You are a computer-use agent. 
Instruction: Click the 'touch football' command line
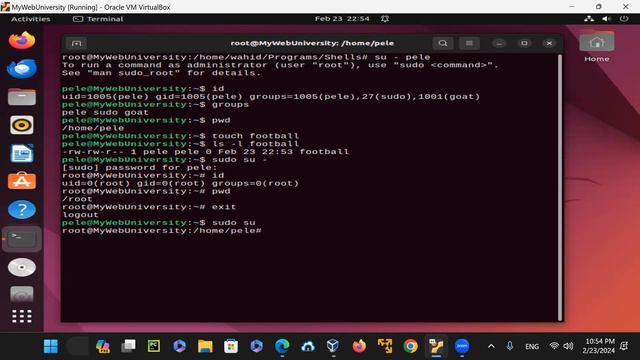pos(255,136)
